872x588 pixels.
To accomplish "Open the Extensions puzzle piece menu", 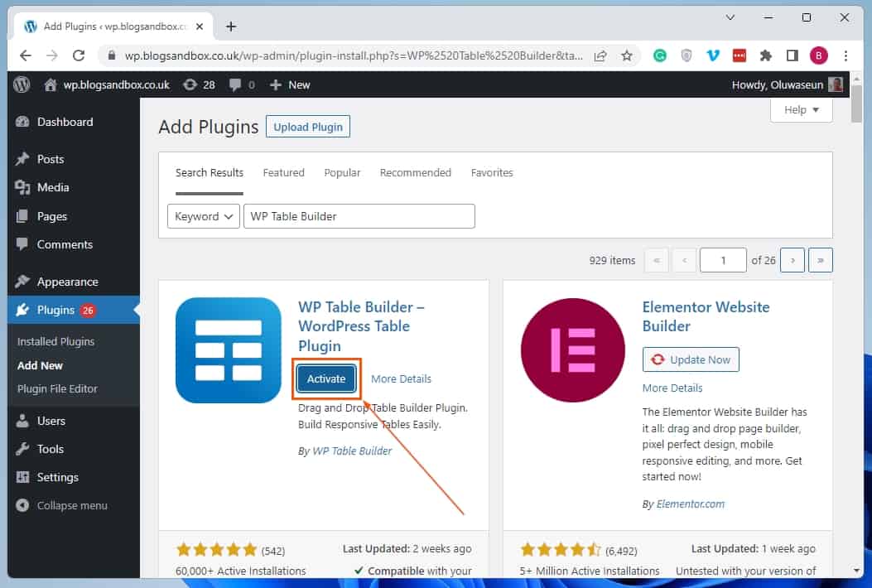I will coord(766,55).
